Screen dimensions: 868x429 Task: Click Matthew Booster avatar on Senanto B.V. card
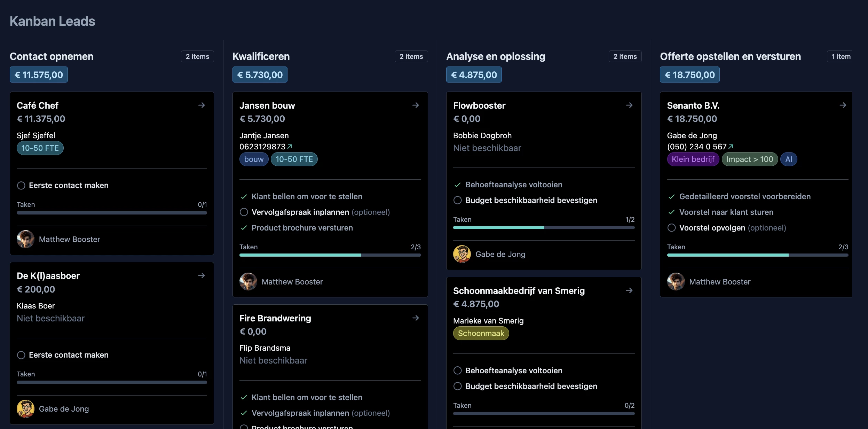(x=676, y=282)
